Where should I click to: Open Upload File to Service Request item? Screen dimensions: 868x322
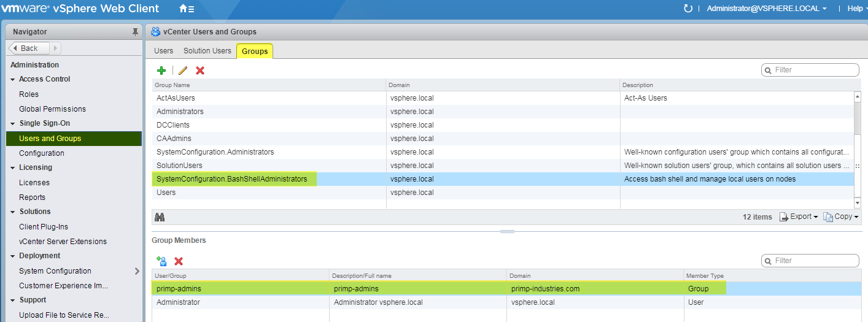pyautogui.click(x=64, y=315)
